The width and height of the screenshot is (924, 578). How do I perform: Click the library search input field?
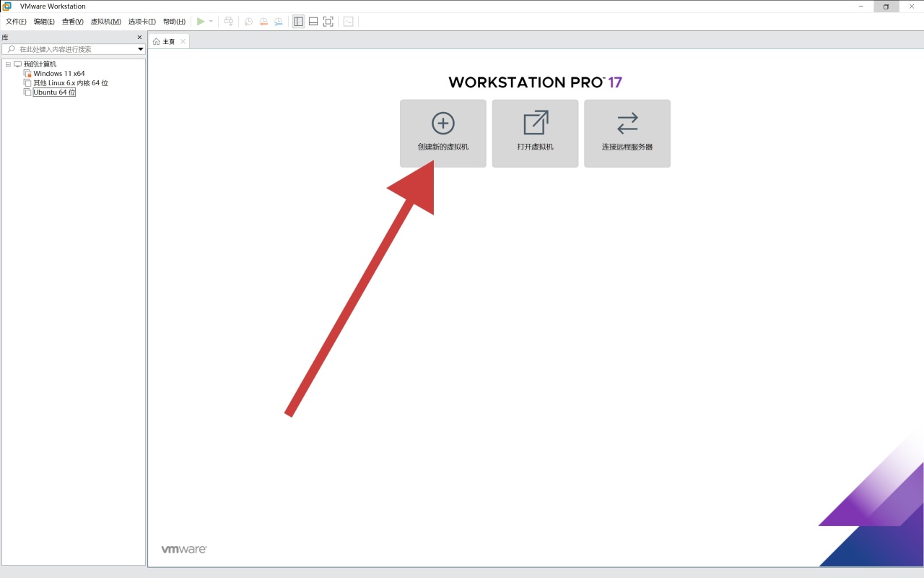(73, 49)
